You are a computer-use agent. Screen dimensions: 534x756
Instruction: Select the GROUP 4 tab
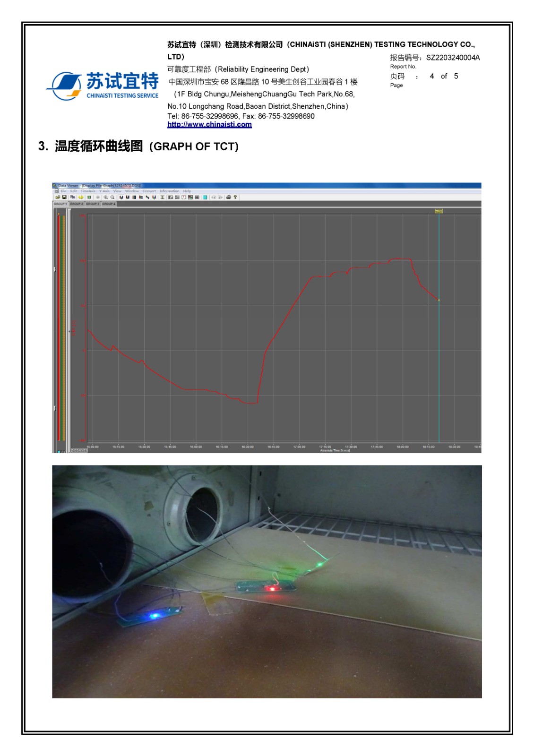109,204
